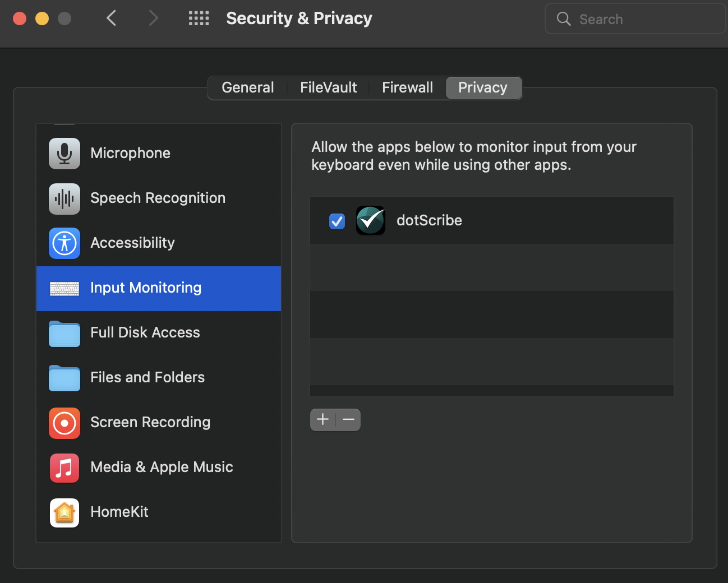This screenshot has height=583, width=728.
Task: Uncheck the dotScribe checkbox
Action: [337, 221]
